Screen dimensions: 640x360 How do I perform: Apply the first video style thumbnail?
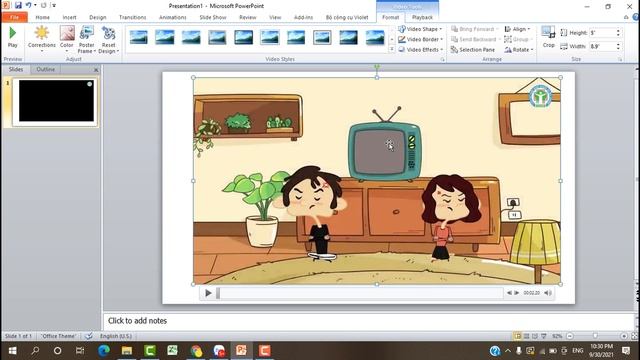[138, 38]
